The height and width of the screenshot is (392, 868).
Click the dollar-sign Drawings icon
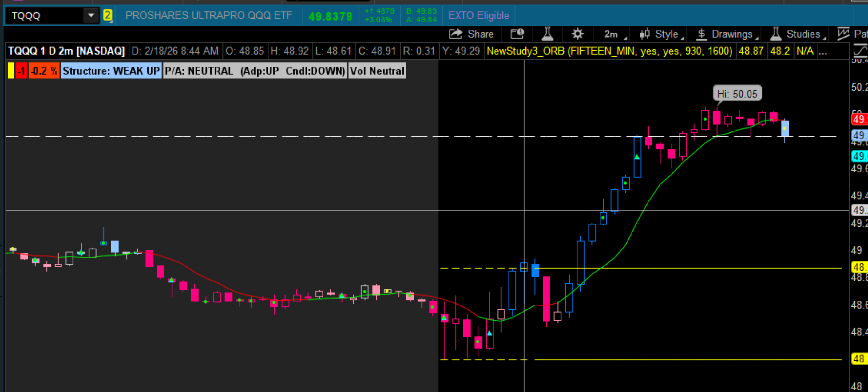point(702,34)
